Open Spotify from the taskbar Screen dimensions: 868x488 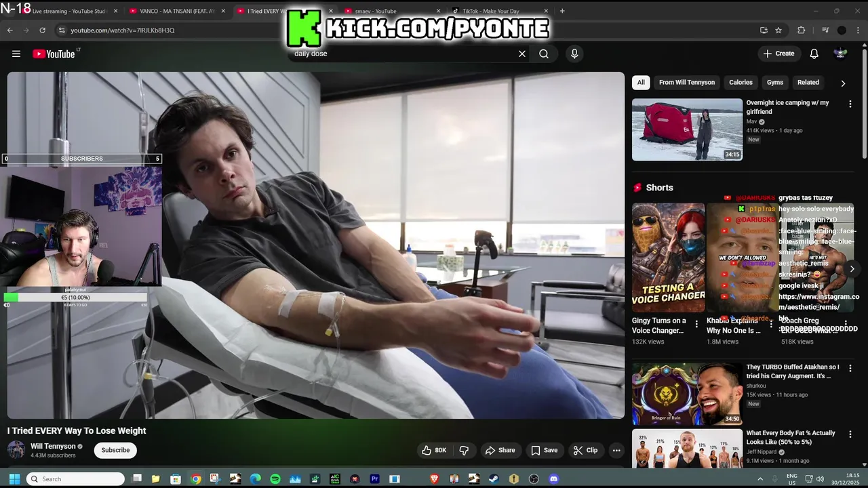click(x=275, y=479)
